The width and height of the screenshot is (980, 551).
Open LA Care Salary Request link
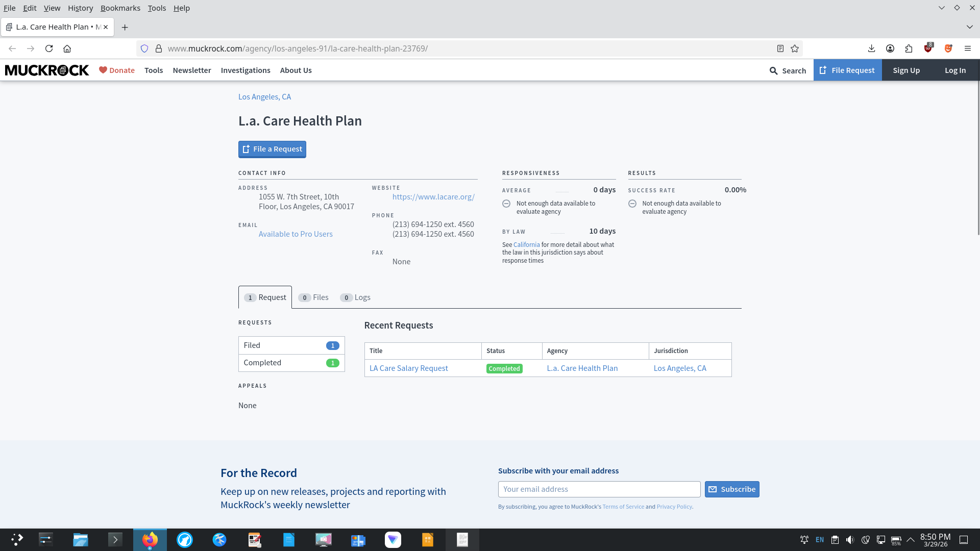point(408,368)
